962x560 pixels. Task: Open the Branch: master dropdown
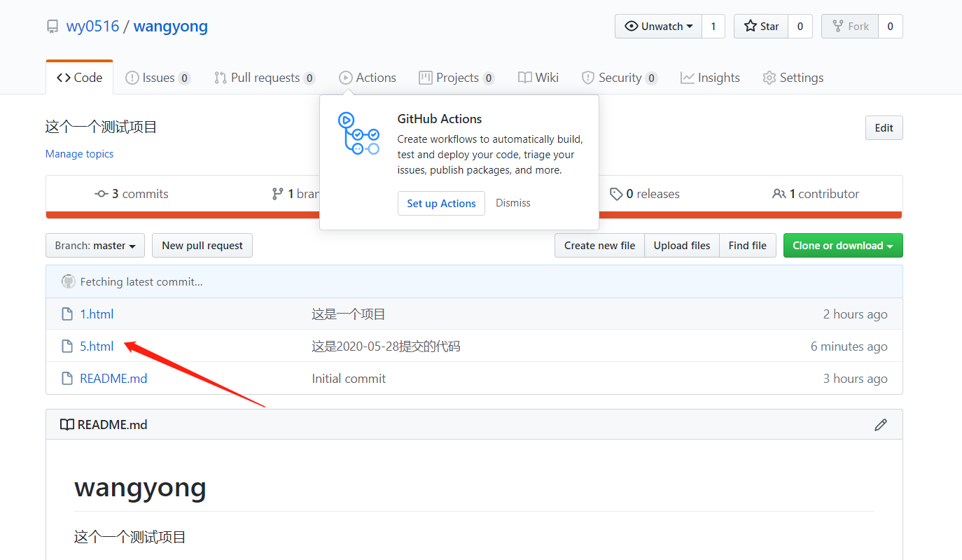95,246
